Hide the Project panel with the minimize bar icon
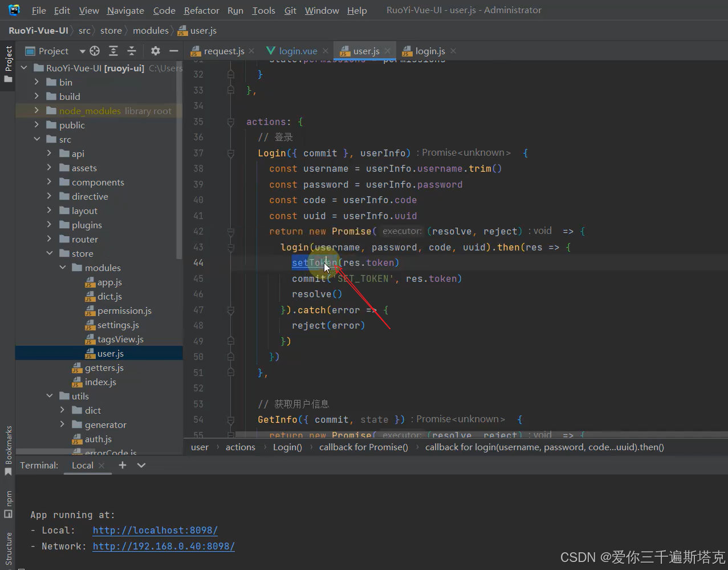Image resolution: width=728 pixels, height=570 pixels. coord(174,51)
